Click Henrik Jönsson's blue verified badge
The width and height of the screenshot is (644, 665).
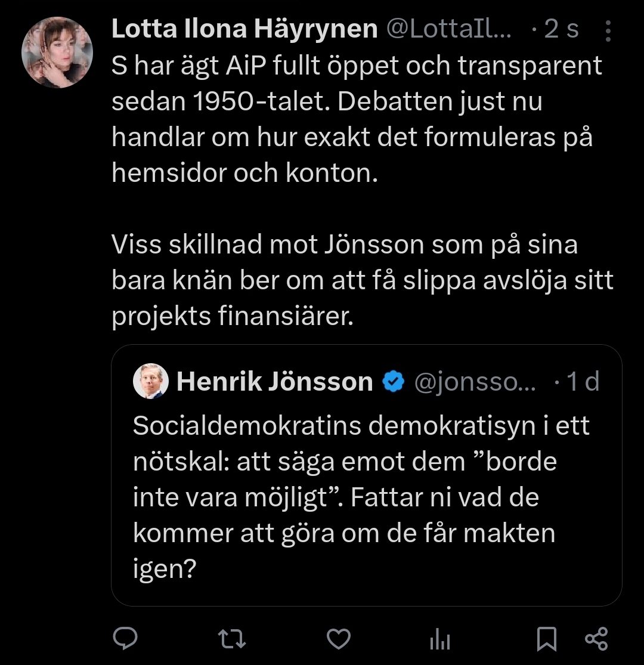click(393, 382)
